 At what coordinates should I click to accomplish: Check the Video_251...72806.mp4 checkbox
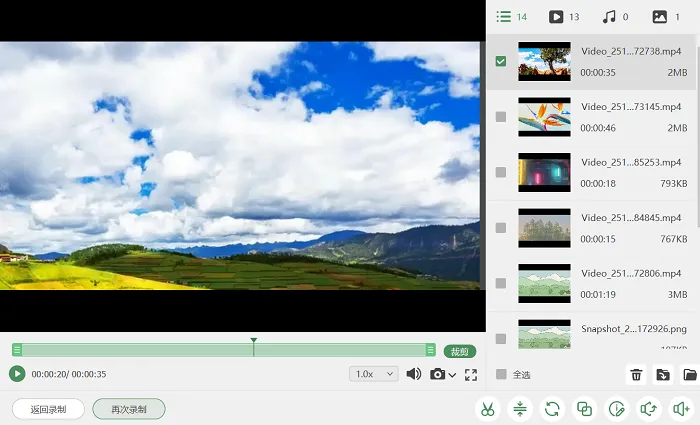pos(501,283)
